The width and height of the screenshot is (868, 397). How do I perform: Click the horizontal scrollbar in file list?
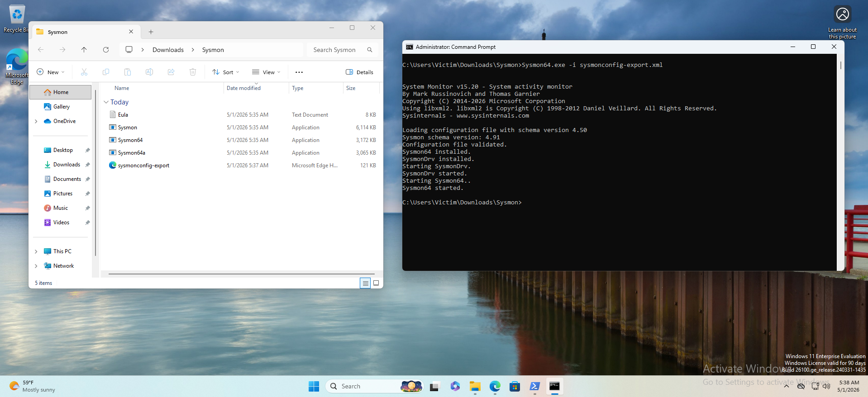242,274
